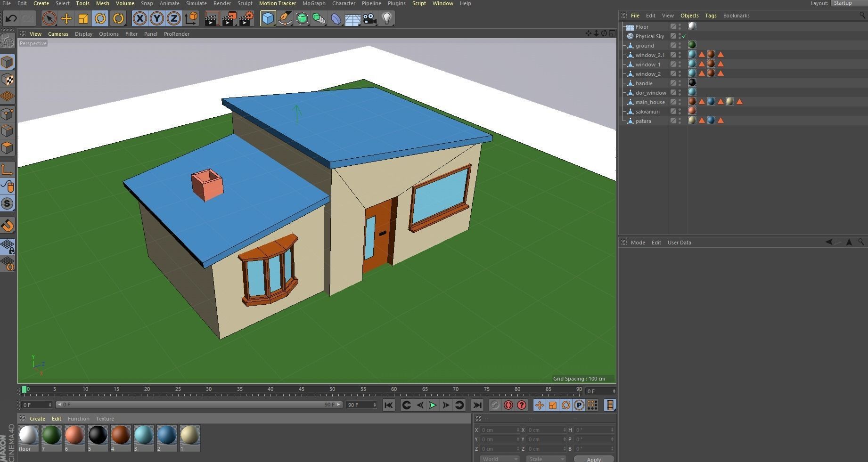The image size is (868, 462).
Task: Activate the Scale tool
Action: 83,18
